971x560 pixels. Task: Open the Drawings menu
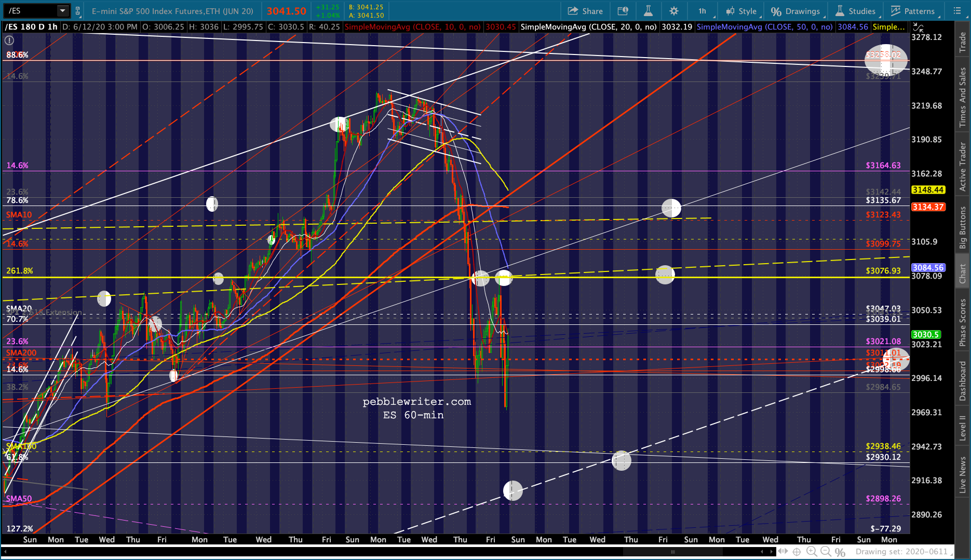[795, 11]
